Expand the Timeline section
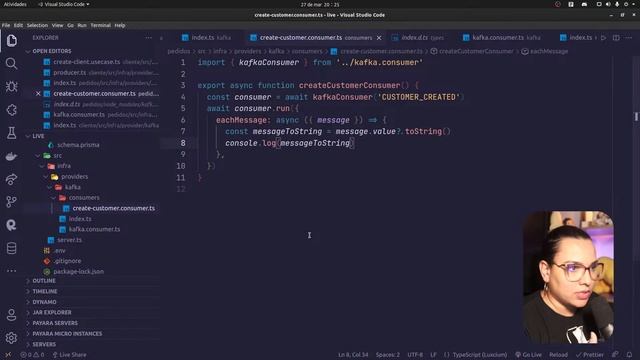 pyautogui.click(x=44, y=291)
